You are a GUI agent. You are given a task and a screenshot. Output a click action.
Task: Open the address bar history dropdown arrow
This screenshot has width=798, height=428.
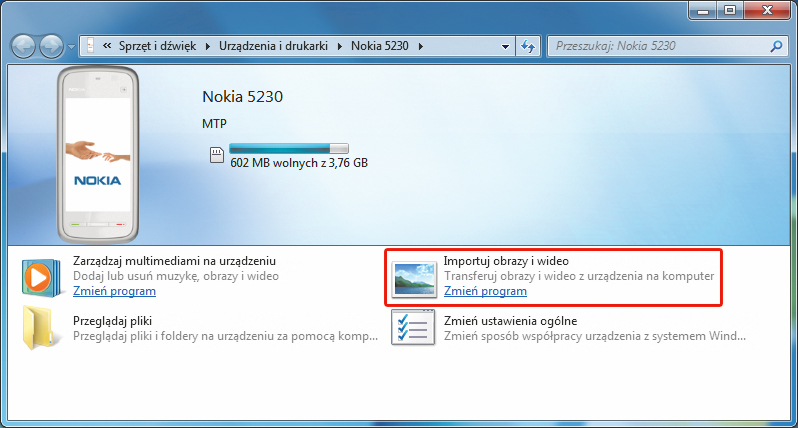pos(505,46)
